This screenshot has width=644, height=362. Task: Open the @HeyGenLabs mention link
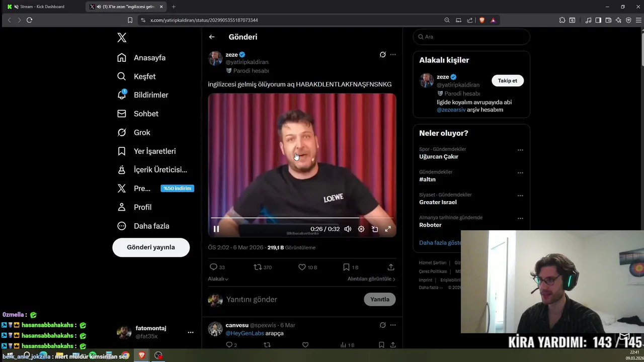[245, 333]
